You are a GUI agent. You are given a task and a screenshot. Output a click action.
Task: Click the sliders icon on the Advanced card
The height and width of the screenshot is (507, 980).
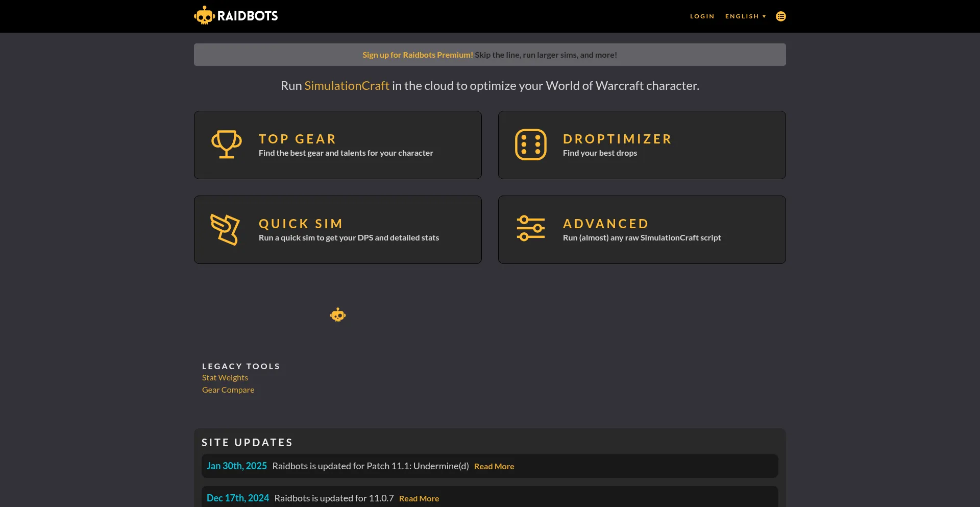(x=530, y=229)
